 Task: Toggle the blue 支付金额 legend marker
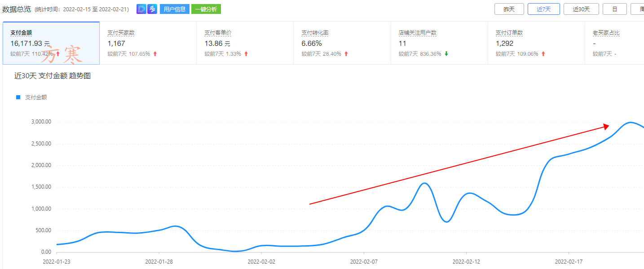(18, 97)
